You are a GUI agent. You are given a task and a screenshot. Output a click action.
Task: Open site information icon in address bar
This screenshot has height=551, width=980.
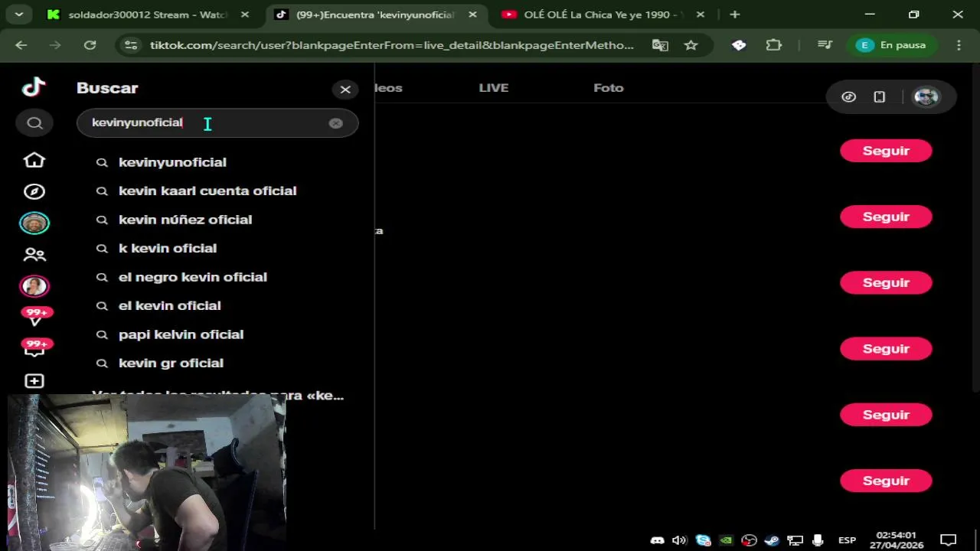coord(131,45)
